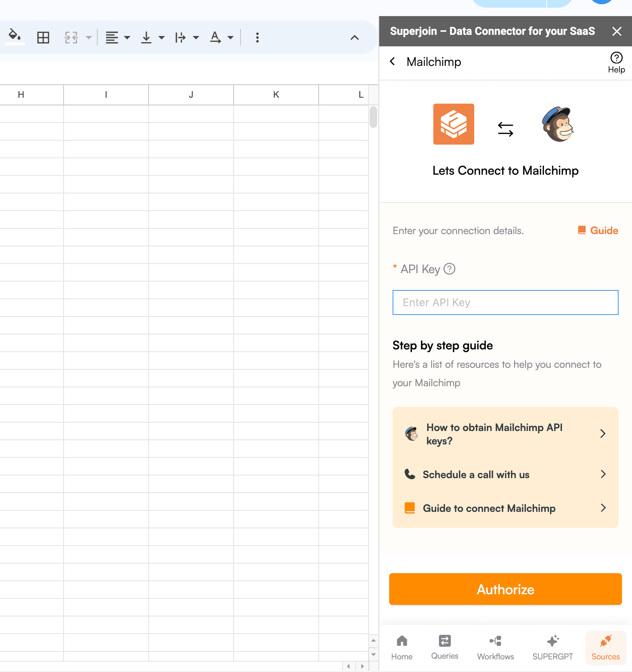This screenshot has height=672, width=632.
Task: Go back from Mailchimp page
Action: (x=393, y=61)
